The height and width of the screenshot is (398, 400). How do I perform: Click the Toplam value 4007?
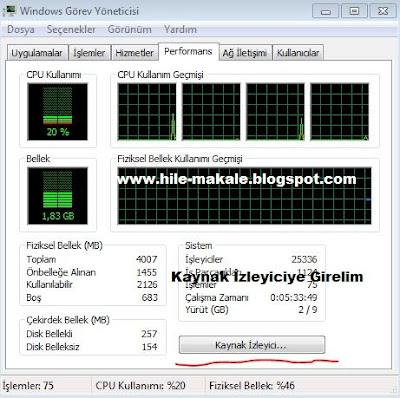[147, 259]
